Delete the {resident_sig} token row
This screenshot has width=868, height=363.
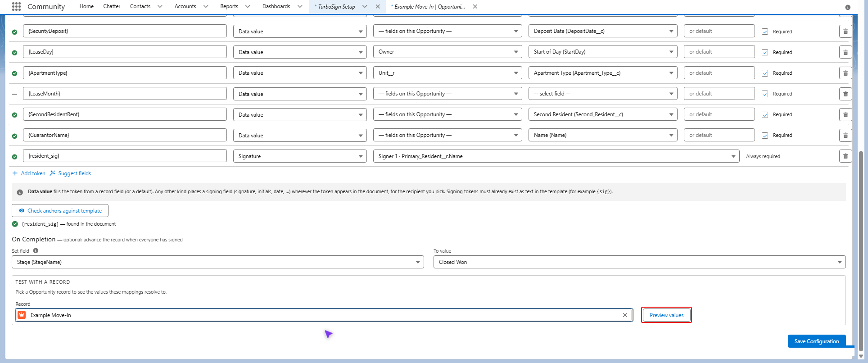pyautogui.click(x=845, y=156)
